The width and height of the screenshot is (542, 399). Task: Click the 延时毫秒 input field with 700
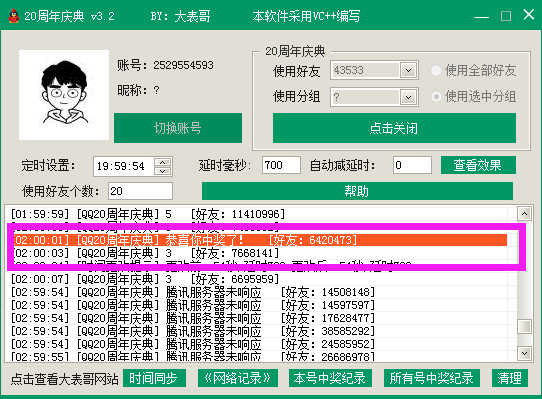coord(281,165)
